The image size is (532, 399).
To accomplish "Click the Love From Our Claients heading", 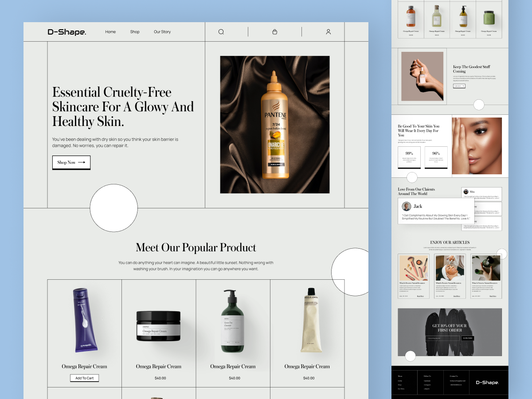I will tap(416, 192).
